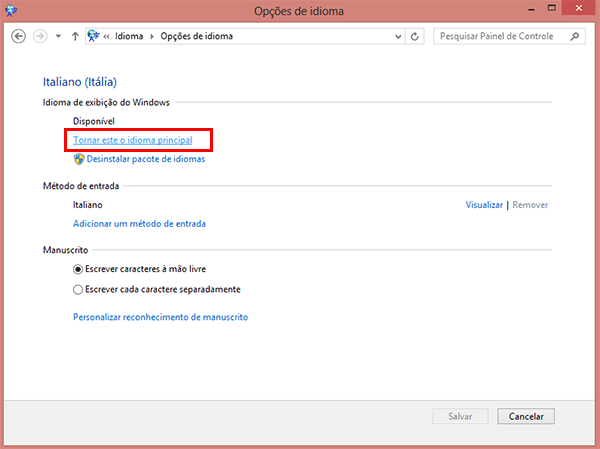This screenshot has width=600, height=449.
Task: Minimize the Opções de idioma window
Action: 531,9
